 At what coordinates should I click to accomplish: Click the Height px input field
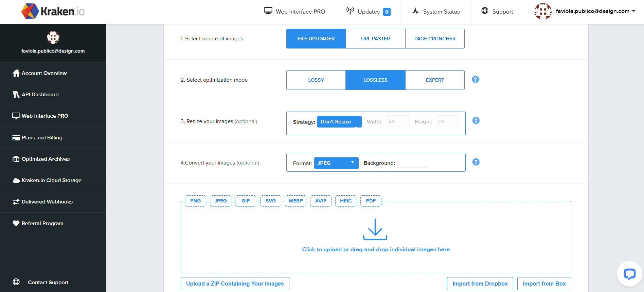point(448,121)
